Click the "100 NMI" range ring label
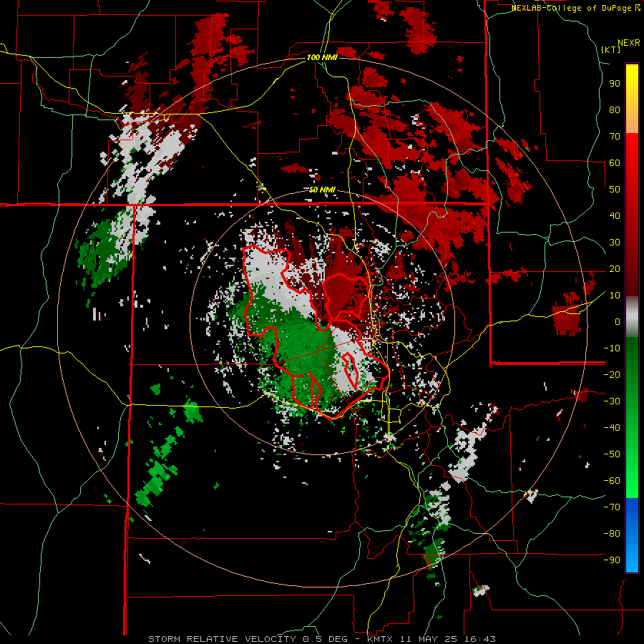The height and width of the screenshot is (644, 644). pyautogui.click(x=322, y=57)
